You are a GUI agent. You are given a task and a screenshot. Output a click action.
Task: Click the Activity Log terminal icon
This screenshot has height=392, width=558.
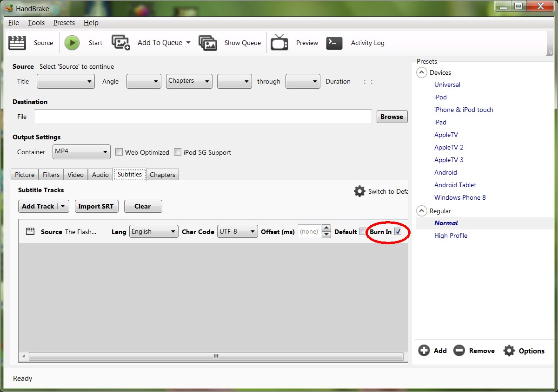334,43
